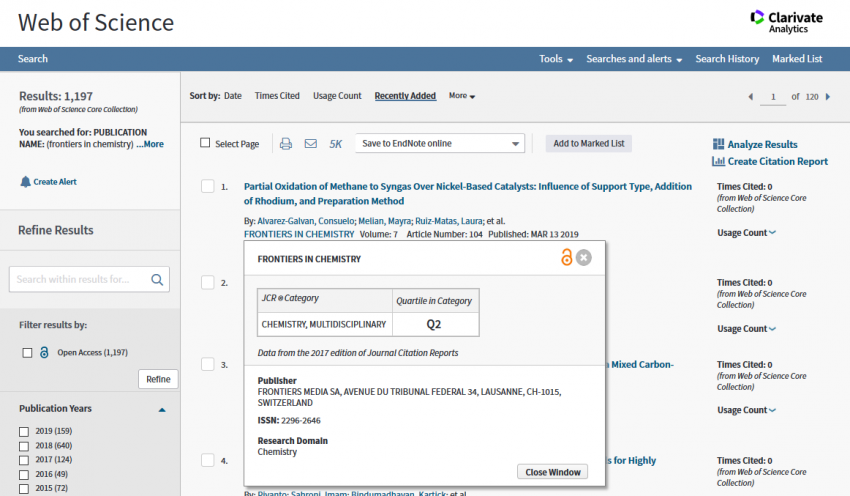This screenshot has width=850, height=496.
Task: Go to previous results page arrow
Action: click(x=751, y=97)
